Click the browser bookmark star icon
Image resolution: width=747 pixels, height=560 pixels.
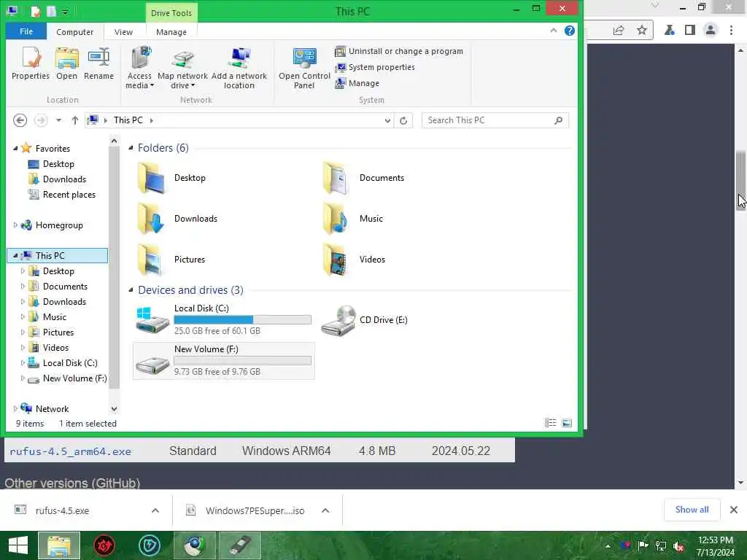click(642, 30)
